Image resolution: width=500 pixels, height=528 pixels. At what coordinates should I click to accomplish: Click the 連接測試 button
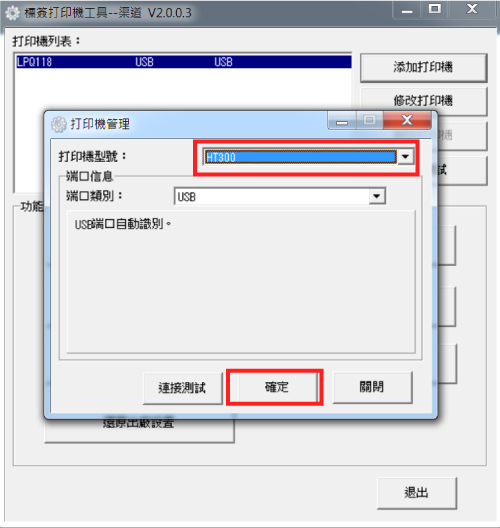pos(183,388)
